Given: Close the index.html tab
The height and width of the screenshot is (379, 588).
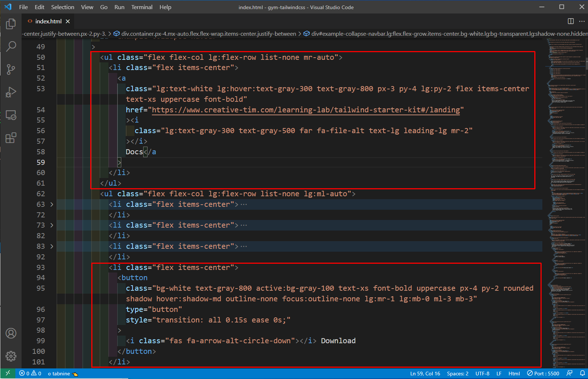Looking at the screenshot, I should (x=68, y=22).
